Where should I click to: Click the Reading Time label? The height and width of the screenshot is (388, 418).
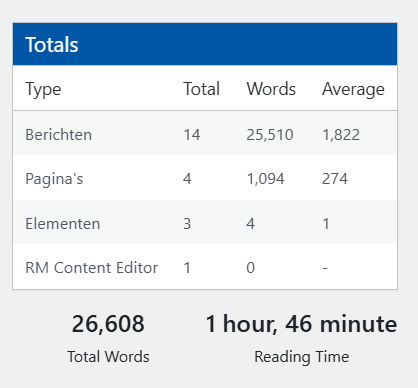point(302,357)
